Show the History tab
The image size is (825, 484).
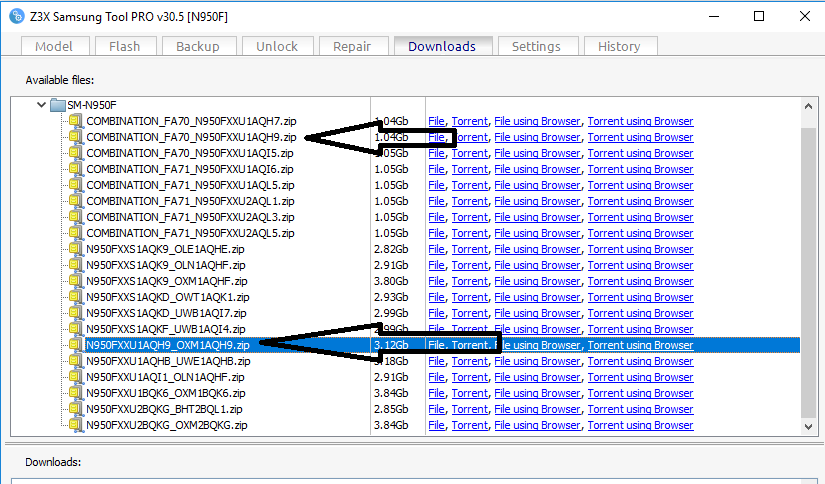coord(619,46)
